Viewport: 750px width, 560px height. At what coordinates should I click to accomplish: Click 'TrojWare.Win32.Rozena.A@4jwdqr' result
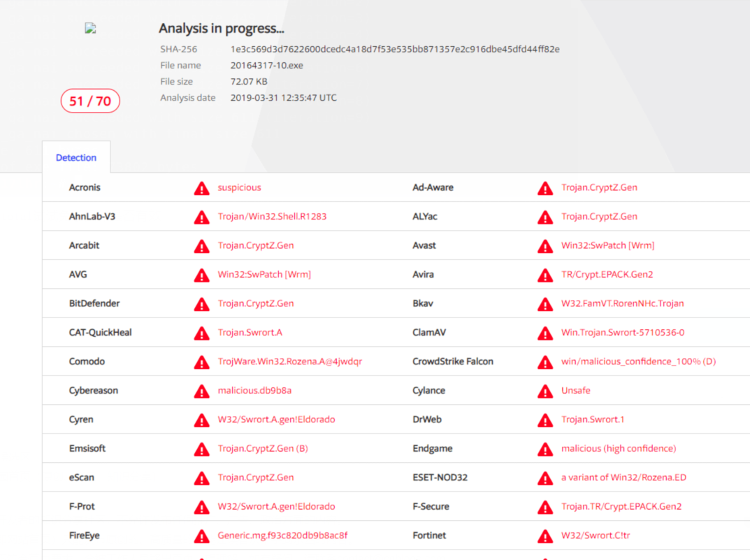coord(290,361)
